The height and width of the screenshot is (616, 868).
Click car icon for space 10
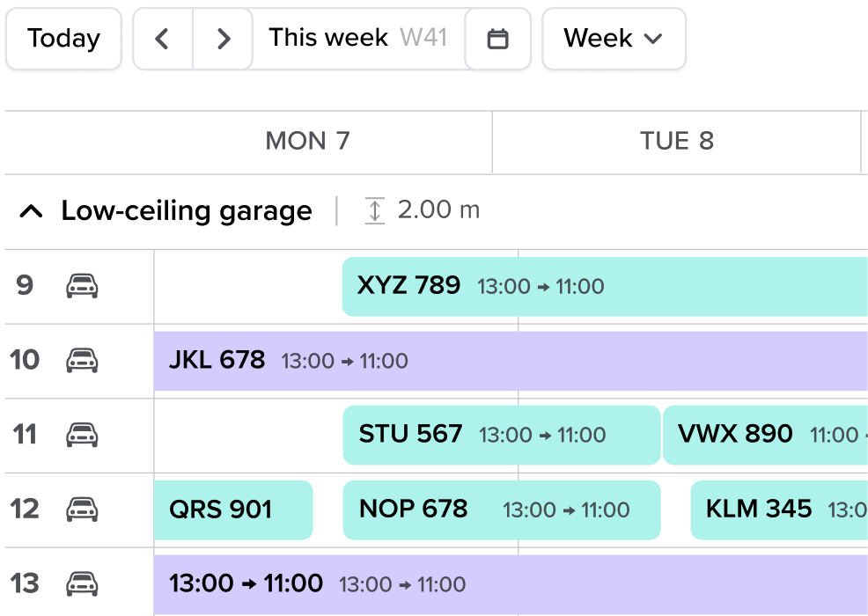coord(82,360)
